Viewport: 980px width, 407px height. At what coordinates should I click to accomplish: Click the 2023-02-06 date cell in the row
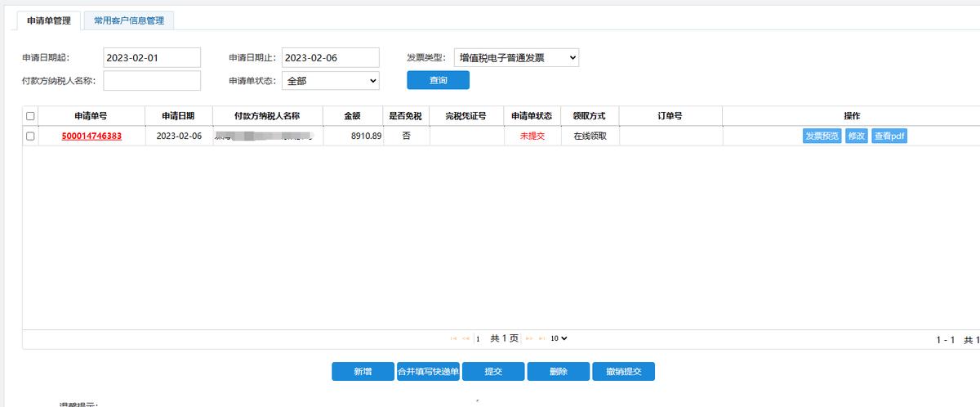(179, 136)
